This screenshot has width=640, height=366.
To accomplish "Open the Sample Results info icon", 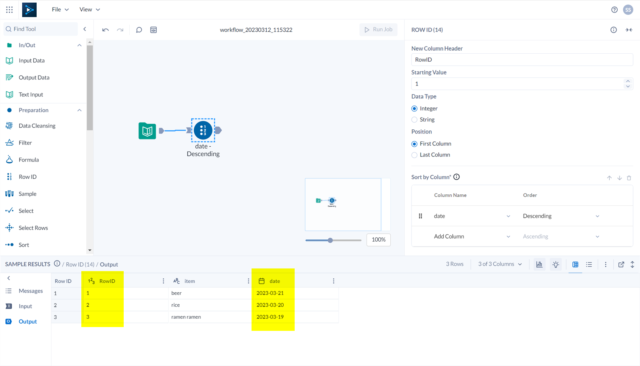I will pos(57,264).
